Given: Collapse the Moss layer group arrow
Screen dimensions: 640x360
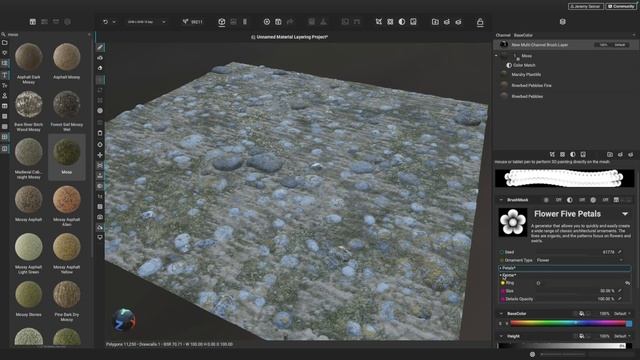Looking at the screenshot, I should coord(496,56).
